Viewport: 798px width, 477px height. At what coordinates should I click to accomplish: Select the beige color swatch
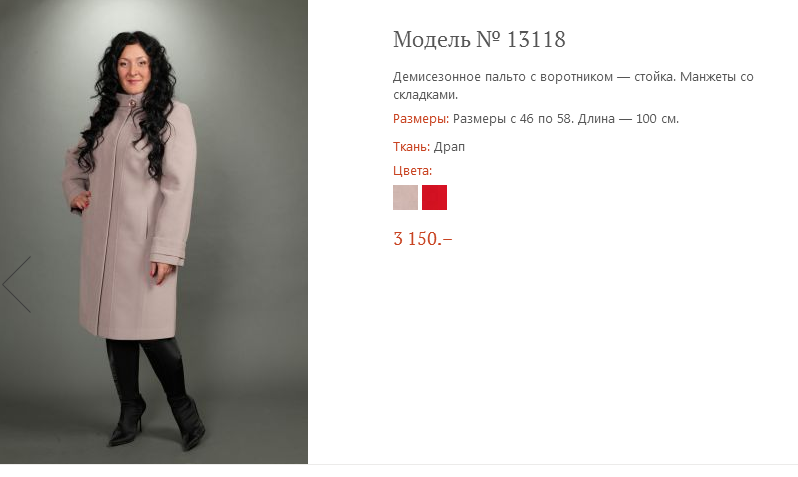(405, 198)
